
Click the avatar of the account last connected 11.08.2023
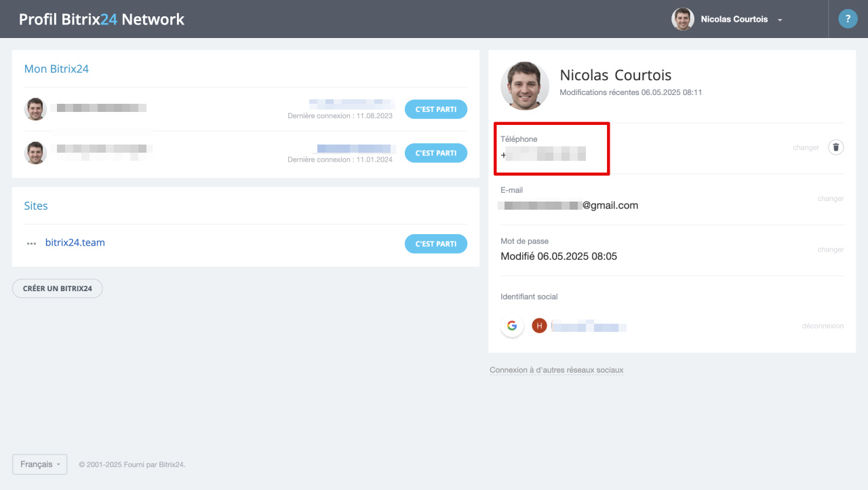(x=35, y=109)
